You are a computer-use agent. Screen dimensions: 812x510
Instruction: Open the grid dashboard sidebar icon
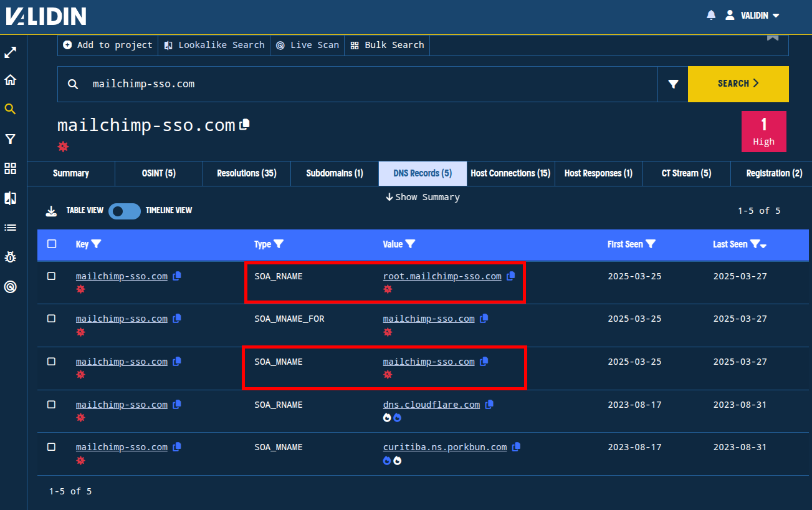[10, 168]
